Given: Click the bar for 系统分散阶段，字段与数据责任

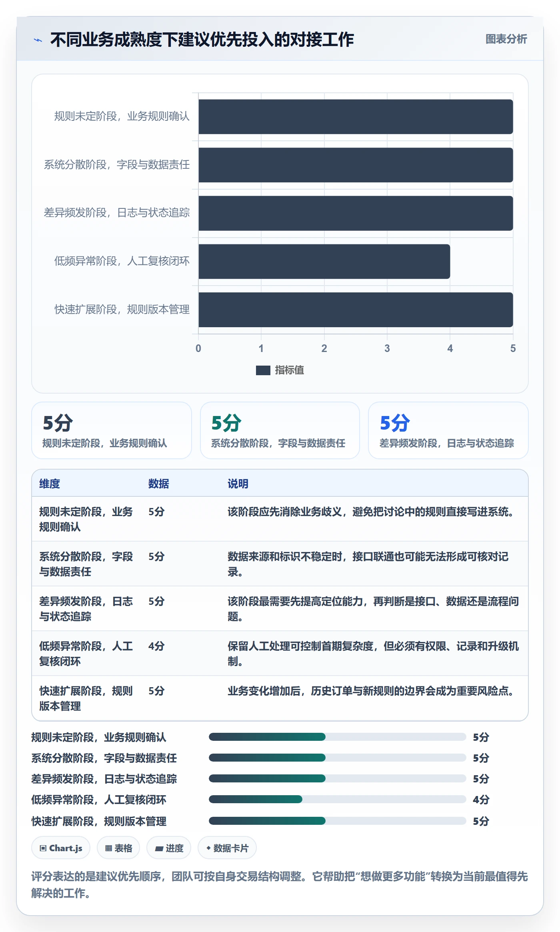Looking at the screenshot, I should click(x=356, y=165).
